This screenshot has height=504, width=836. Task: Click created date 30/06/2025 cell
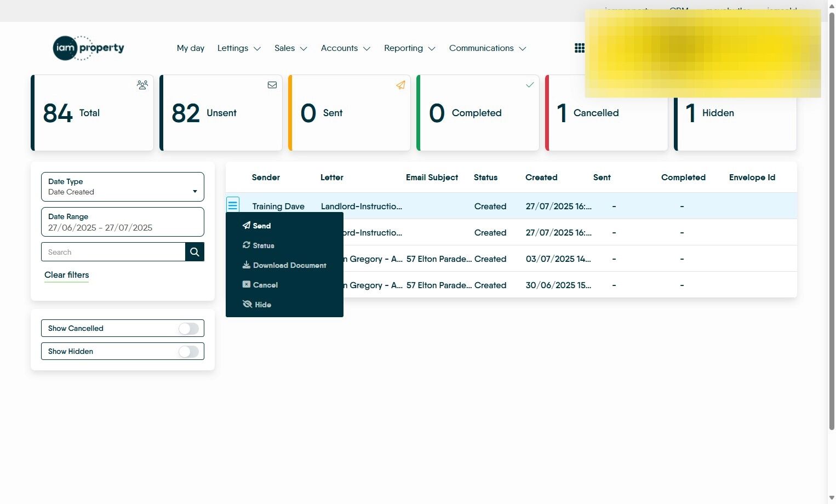click(x=558, y=285)
